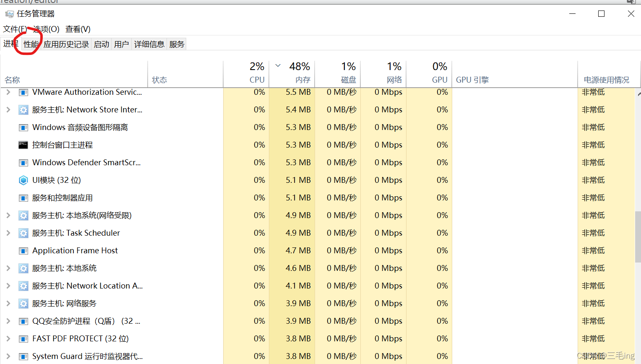The width and height of the screenshot is (641, 364).
Task: Expand 服务主机: 本地系统(网络受限) group
Action: tap(8, 215)
